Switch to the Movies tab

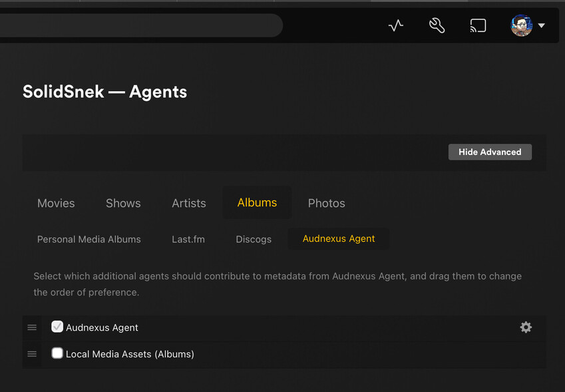[x=56, y=203]
